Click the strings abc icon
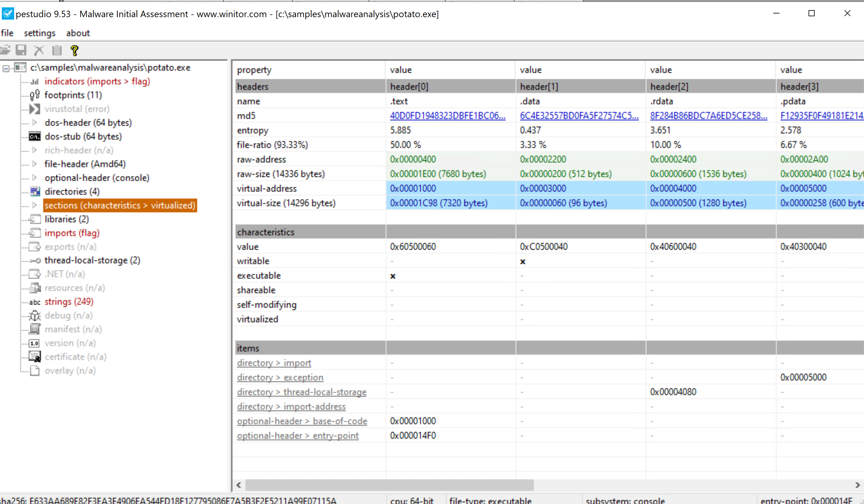The height and width of the screenshot is (504, 864). pyautogui.click(x=35, y=302)
